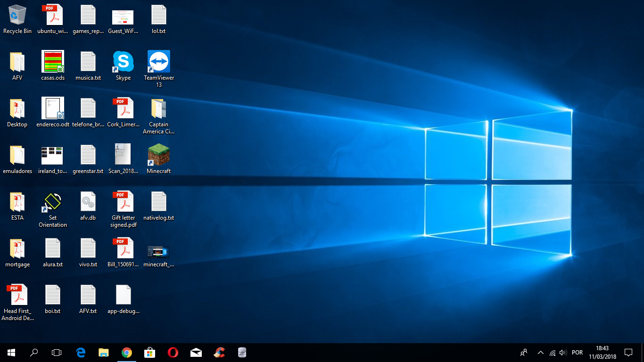Open Google Chrome from the taskbar

(x=126, y=353)
